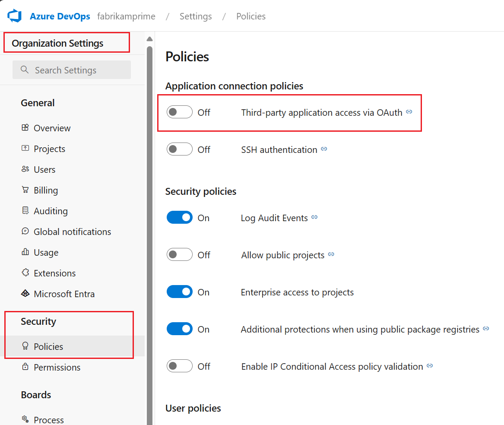This screenshot has height=425, width=504.
Task: Click the Overview grid icon in the sidebar
Action: pyautogui.click(x=25, y=127)
